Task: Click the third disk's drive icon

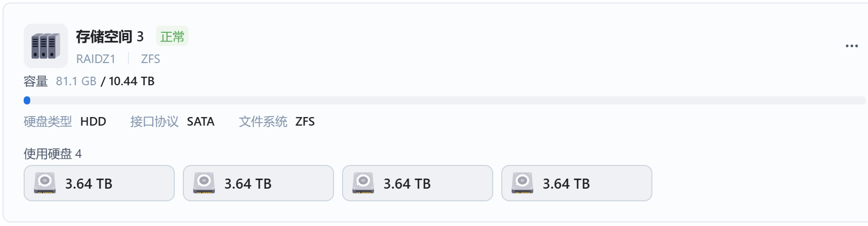Action: click(363, 183)
